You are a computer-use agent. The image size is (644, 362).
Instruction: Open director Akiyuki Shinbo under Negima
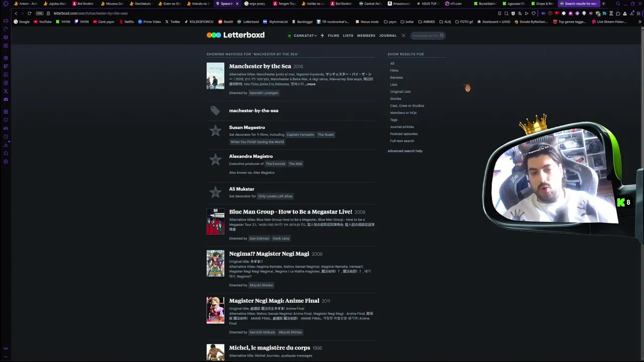point(261,286)
